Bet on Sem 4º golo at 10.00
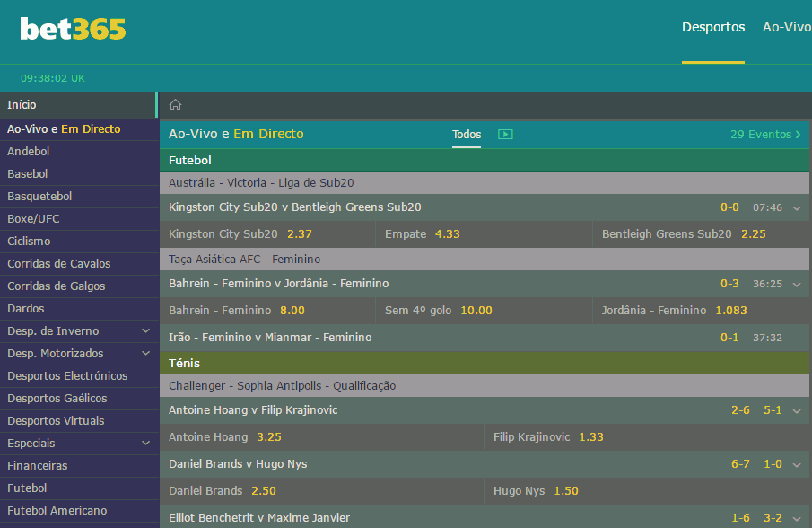 tap(484, 311)
